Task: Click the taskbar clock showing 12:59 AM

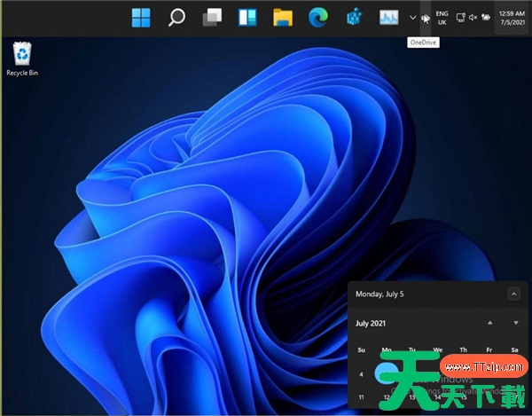Action: point(512,17)
